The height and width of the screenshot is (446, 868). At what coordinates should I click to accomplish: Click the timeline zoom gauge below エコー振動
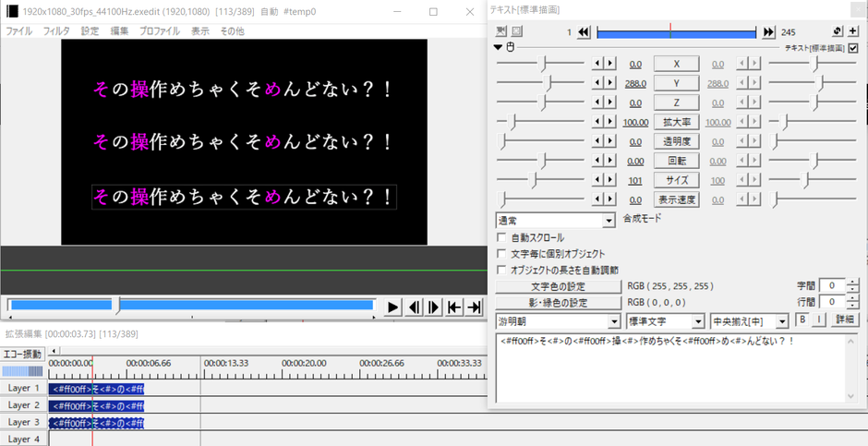coord(23,371)
